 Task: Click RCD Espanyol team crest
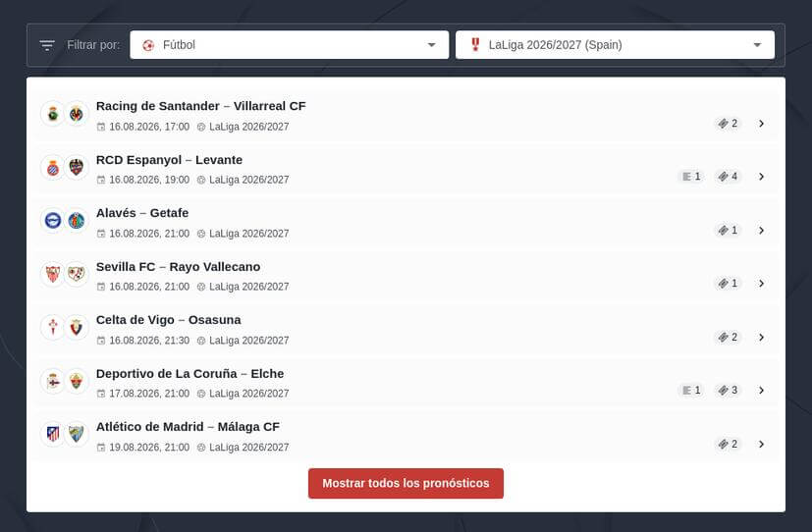point(53,167)
